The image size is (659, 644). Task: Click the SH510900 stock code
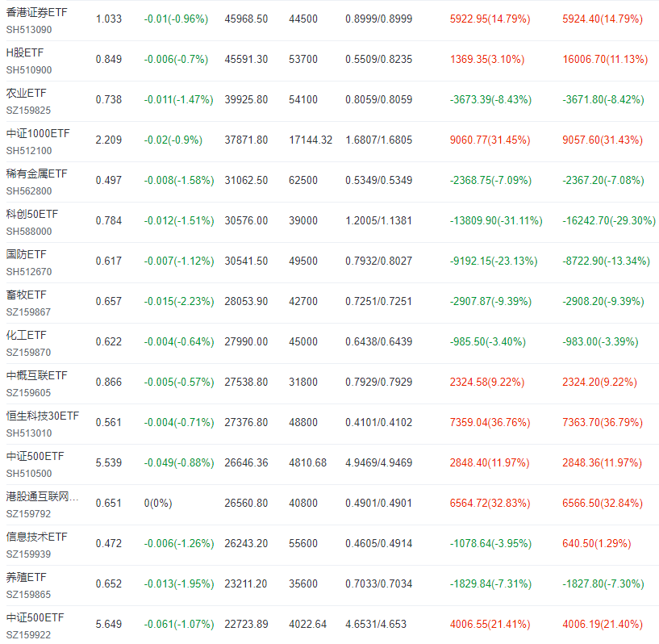[x=29, y=70]
